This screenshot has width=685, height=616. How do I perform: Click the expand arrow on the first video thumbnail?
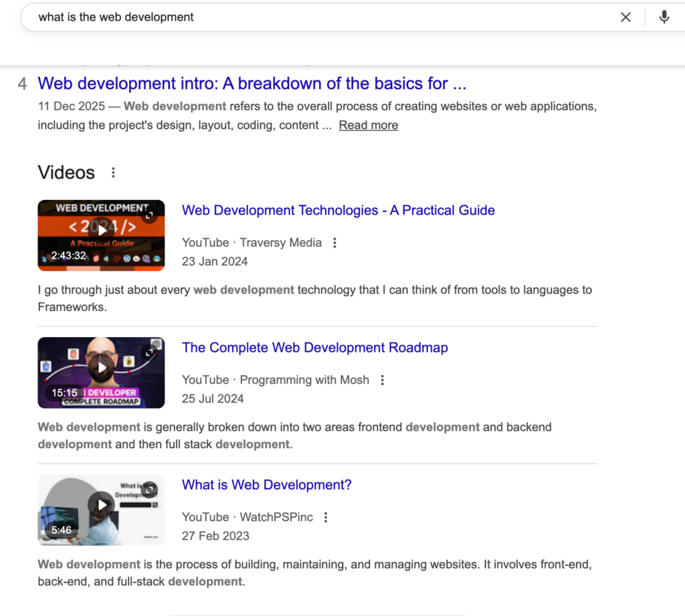(x=150, y=215)
